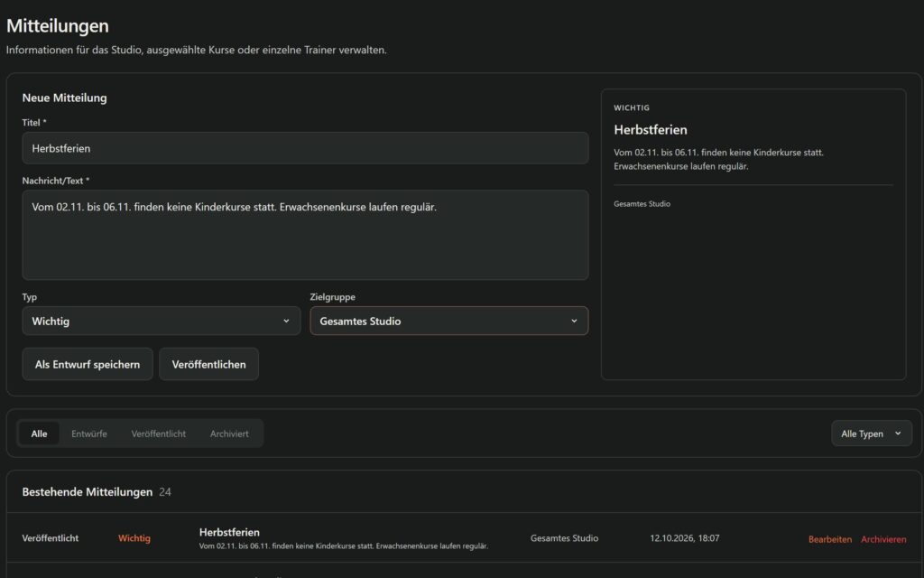
Task: Click the Mitteilungen page heading
Action: (x=57, y=26)
